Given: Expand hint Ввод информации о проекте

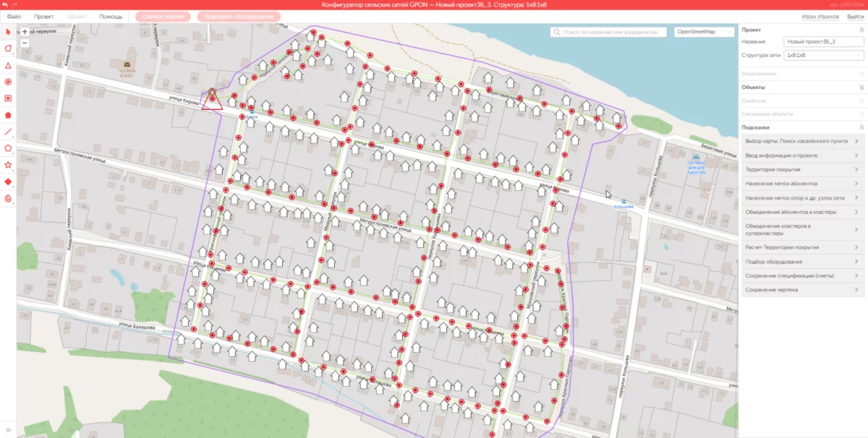Looking at the screenshot, I should [803, 155].
